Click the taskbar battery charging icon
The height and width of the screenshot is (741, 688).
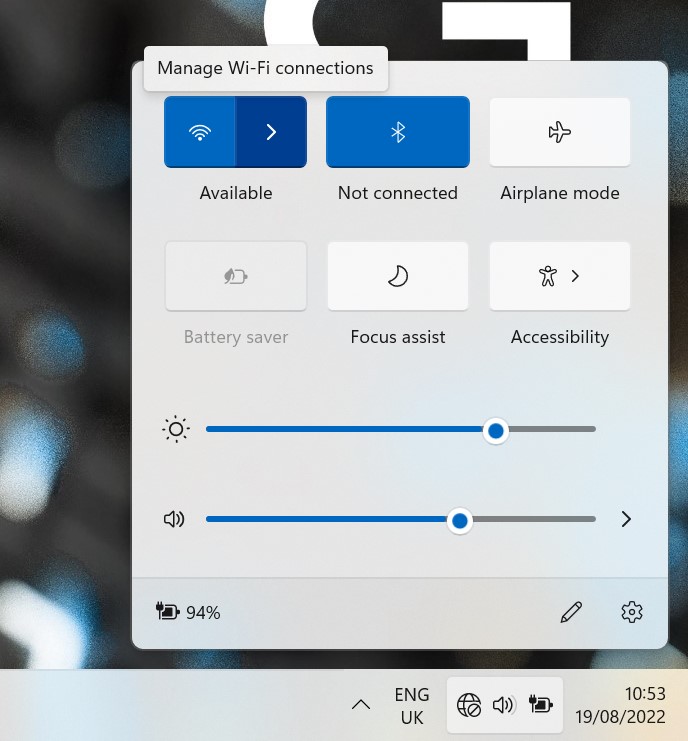(x=541, y=705)
